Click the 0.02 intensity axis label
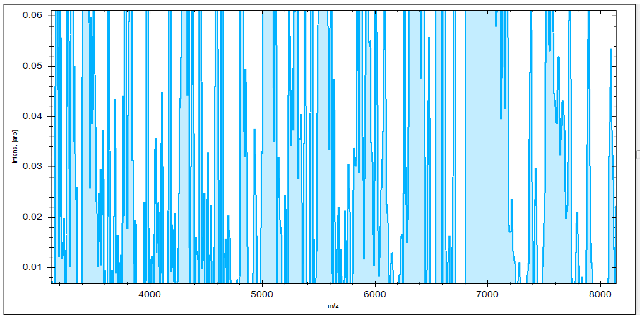644x322 pixels. click(x=32, y=217)
